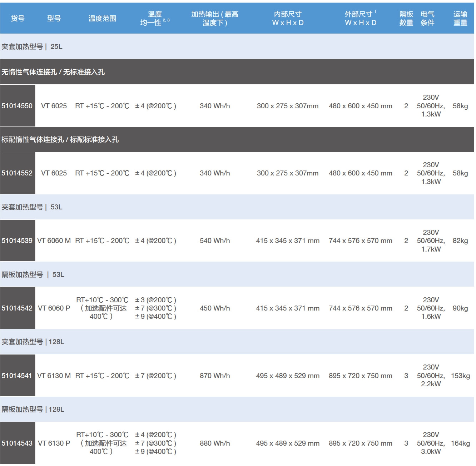Click shelf count 3 for VT 6130 M

[x=406, y=376]
